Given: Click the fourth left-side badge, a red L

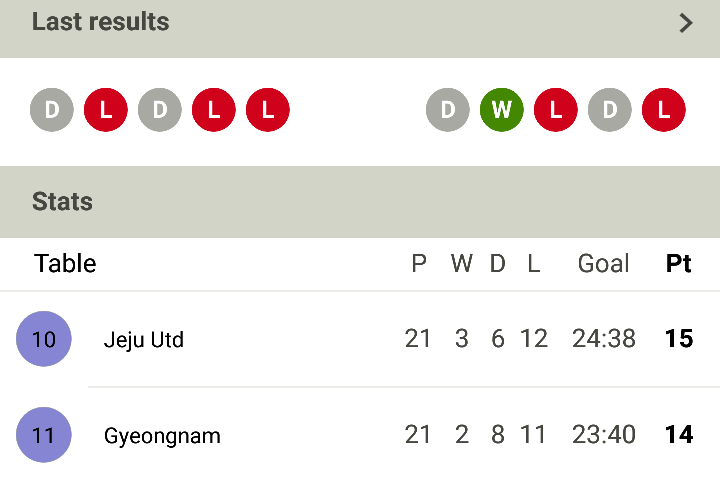Looking at the screenshot, I should click(x=214, y=110).
